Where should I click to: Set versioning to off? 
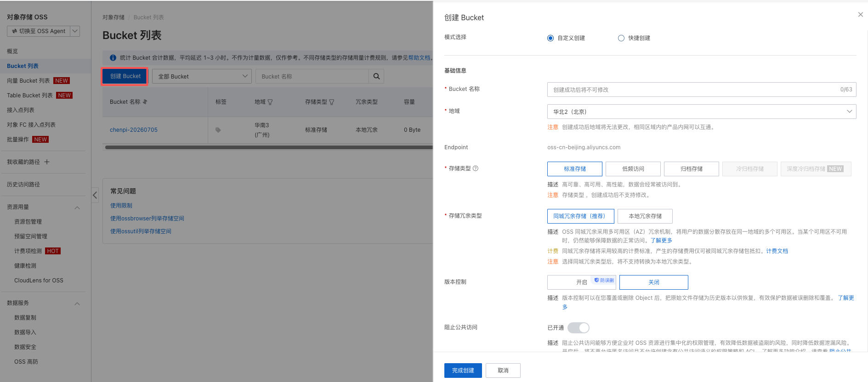[654, 282]
